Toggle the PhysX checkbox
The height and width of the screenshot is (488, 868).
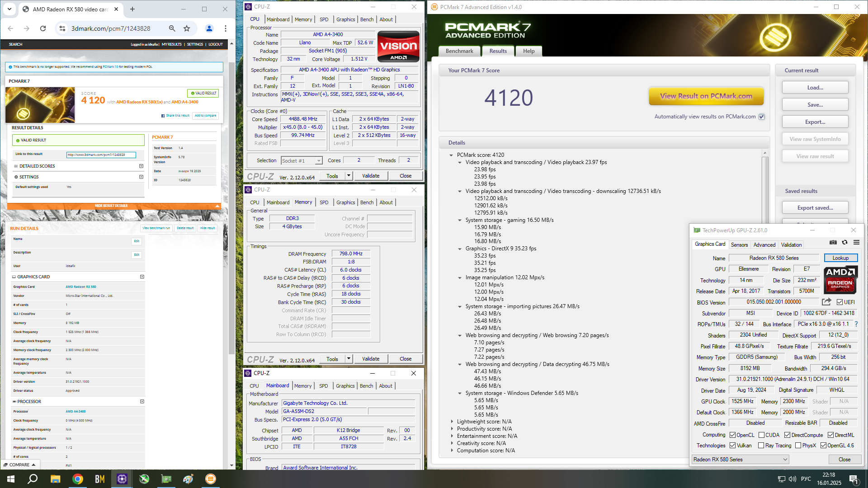798,446
